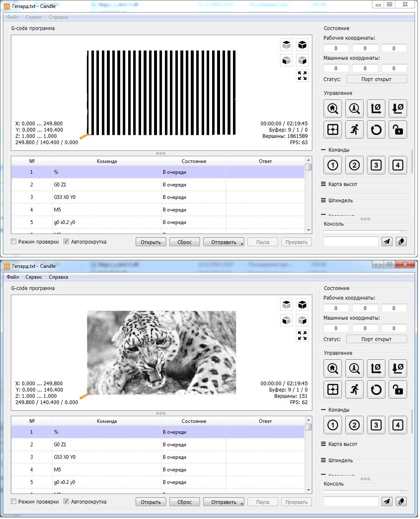420x519 pixels.
Task: Click circular reset arrow in upper window
Action: [376, 130]
